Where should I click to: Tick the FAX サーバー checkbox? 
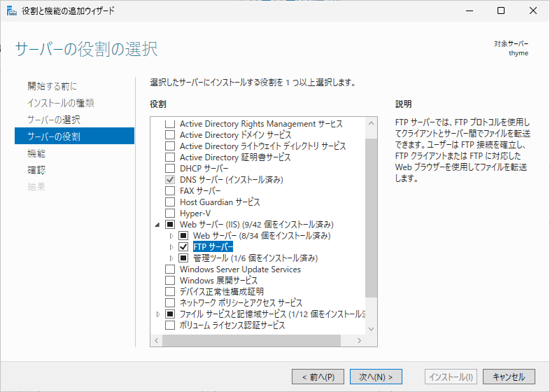[170, 191]
